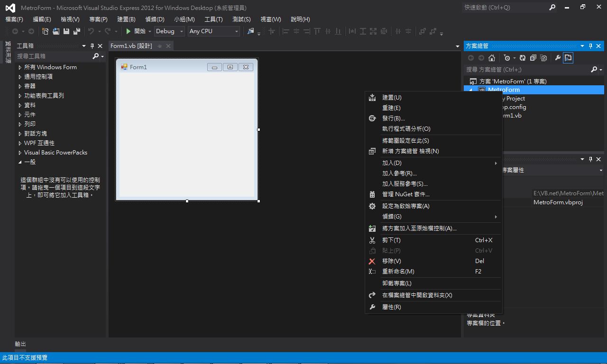Click the Show All Files icon

(543, 58)
